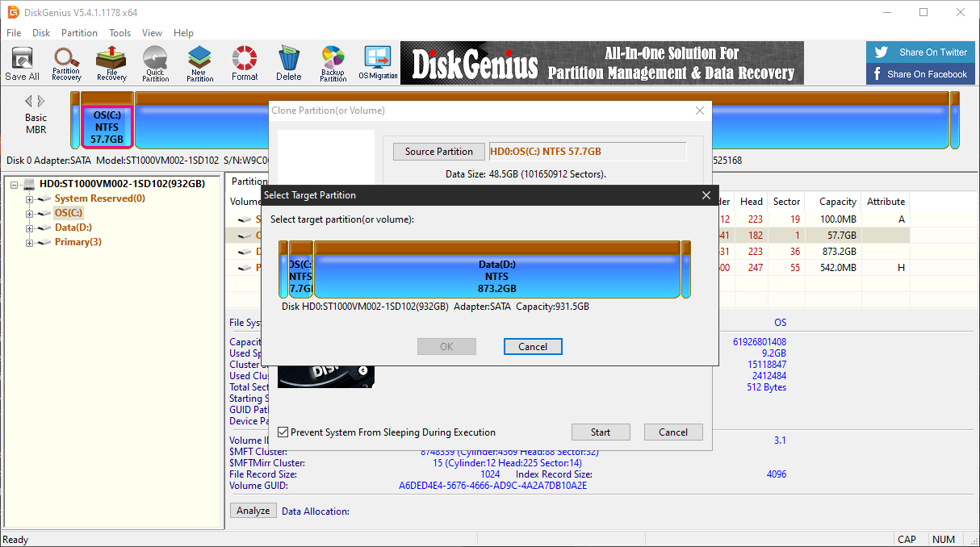The image size is (980, 547).
Task: Disable Prevent System From Sleeping During Execution
Action: click(283, 432)
